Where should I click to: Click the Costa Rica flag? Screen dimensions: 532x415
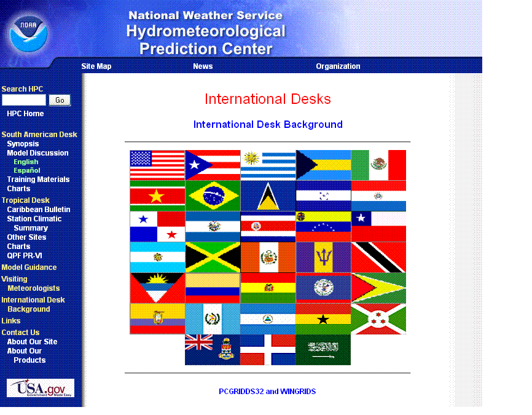tap(268, 226)
